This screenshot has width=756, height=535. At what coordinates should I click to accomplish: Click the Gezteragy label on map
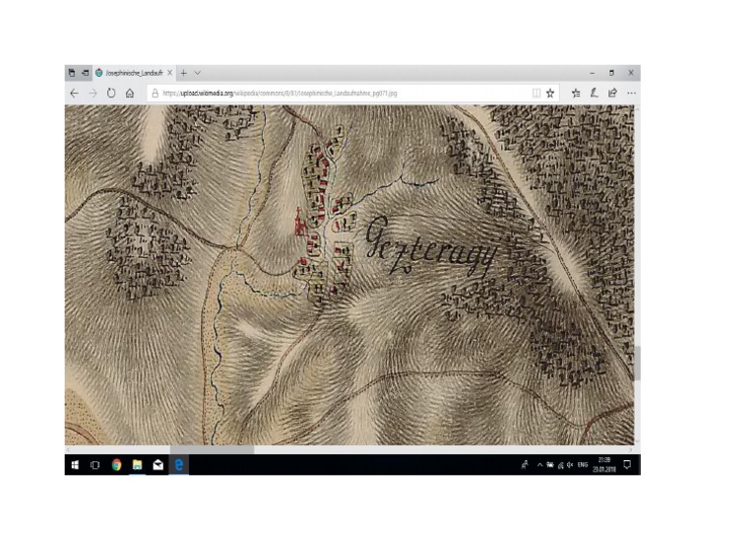coord(430,247)
